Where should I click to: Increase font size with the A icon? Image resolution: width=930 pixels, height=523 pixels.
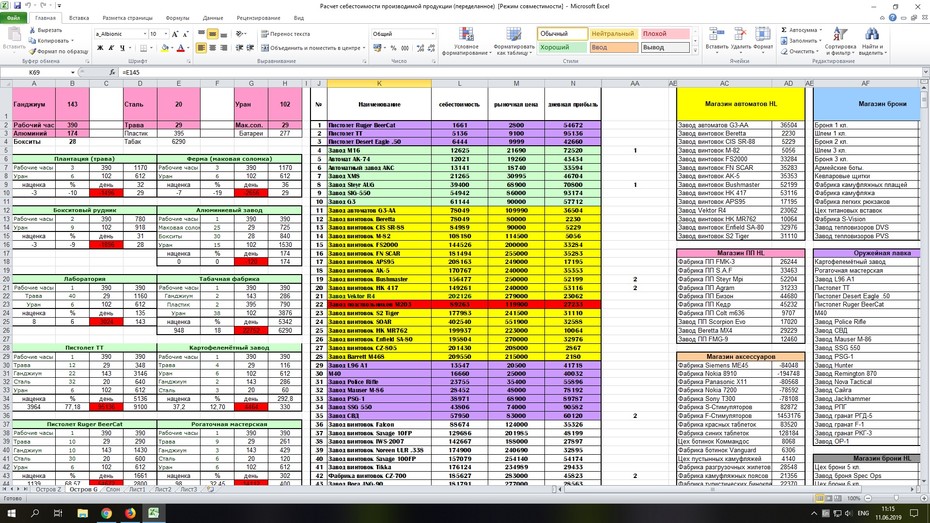[175, 34]
